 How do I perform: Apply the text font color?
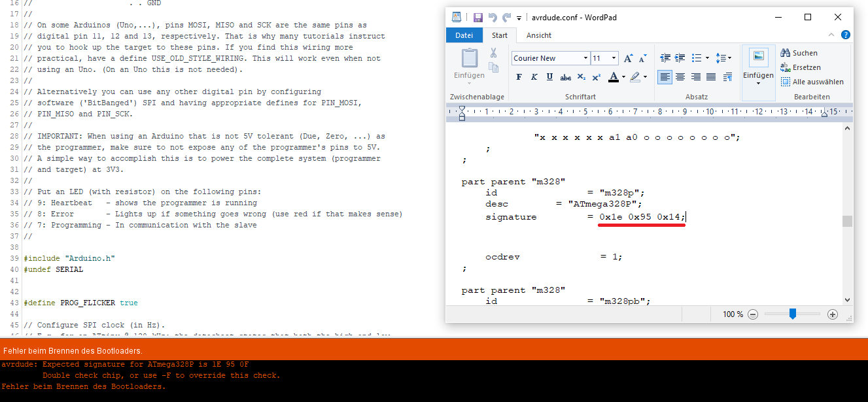pos(613,77)
